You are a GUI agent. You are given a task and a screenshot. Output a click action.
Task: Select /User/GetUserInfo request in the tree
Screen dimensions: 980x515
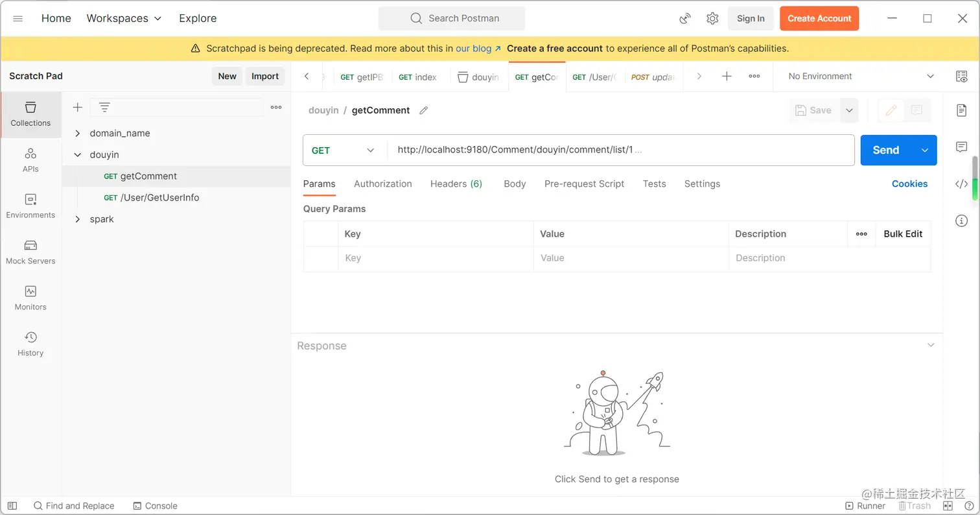point(159,197)
